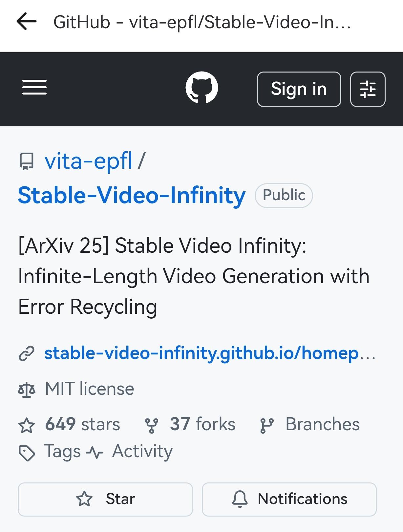Image resolution: width=403 pixels, height=532 pixels.
Task: Open the hamburger navigation menu
Action: pos(34,88)
